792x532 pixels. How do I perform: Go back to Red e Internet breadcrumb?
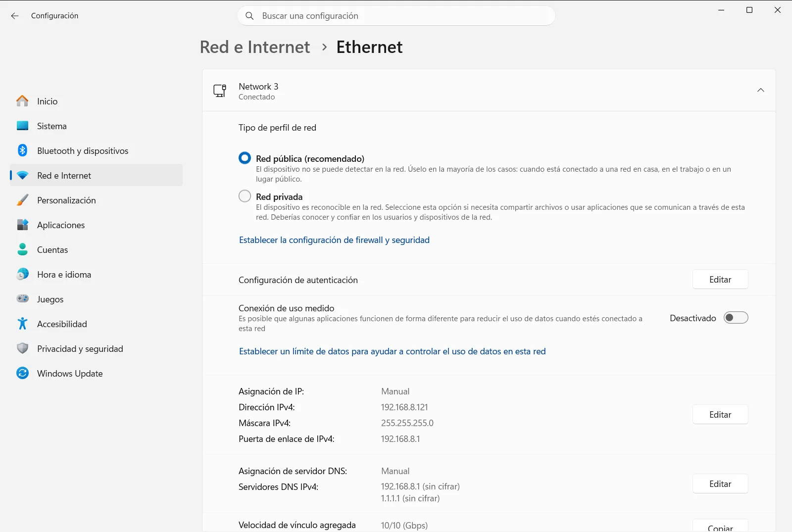(255, 47)
